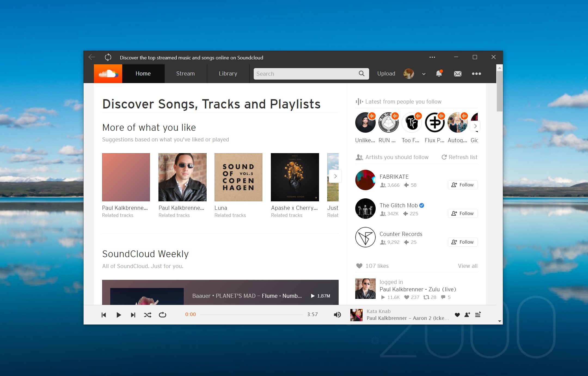Open the Home tab

(x=143, y=74)
